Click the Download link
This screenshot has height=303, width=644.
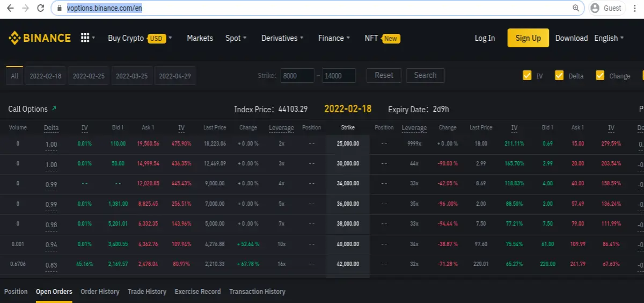click(572, 38)
